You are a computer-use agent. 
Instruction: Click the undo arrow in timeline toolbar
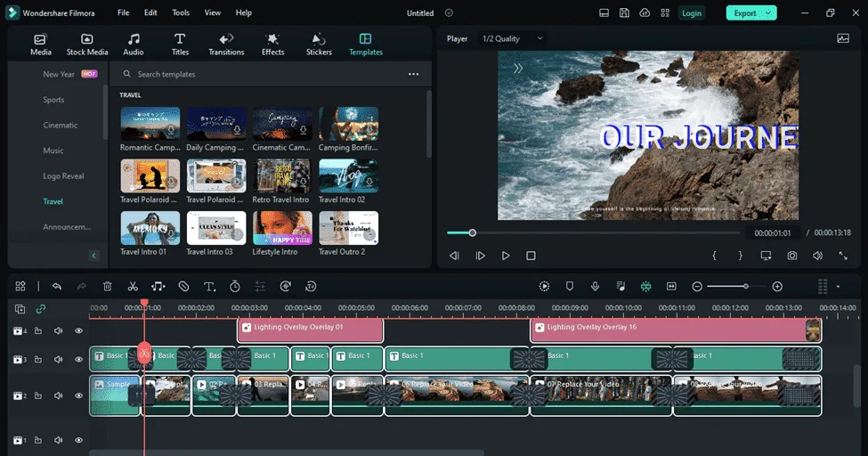click(56, 287)
